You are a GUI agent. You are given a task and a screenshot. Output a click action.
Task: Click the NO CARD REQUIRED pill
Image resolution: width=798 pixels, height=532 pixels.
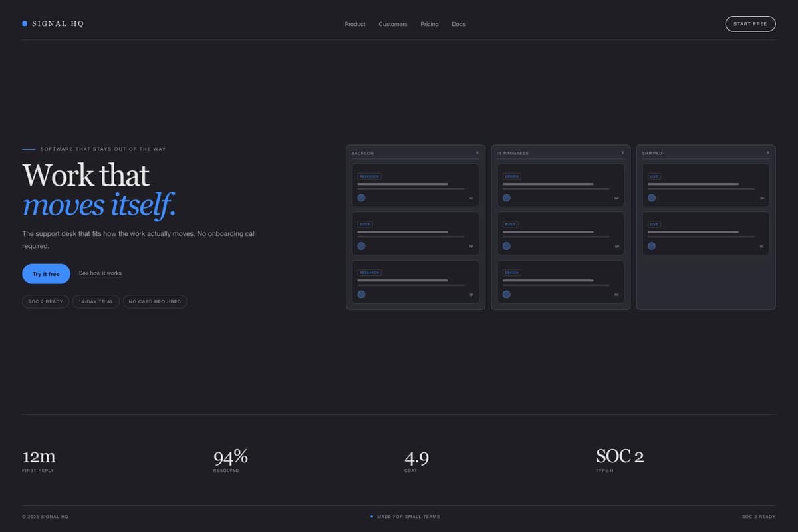155,301
